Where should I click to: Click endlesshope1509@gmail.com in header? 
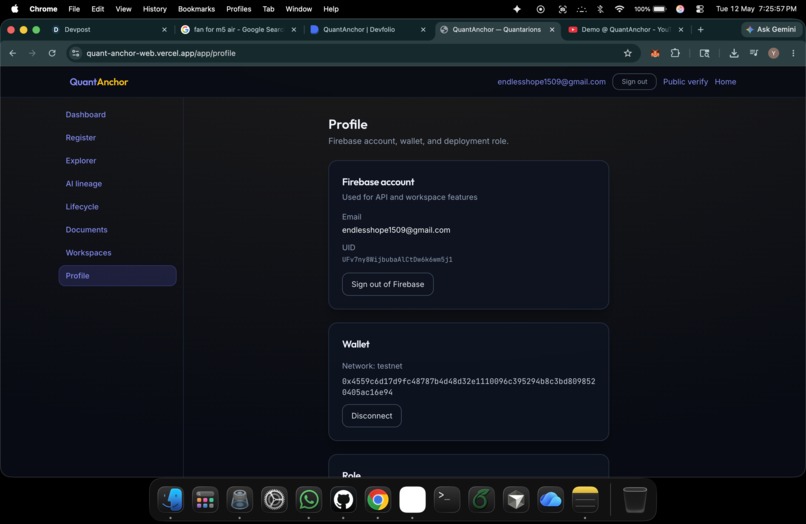(552, 82)
